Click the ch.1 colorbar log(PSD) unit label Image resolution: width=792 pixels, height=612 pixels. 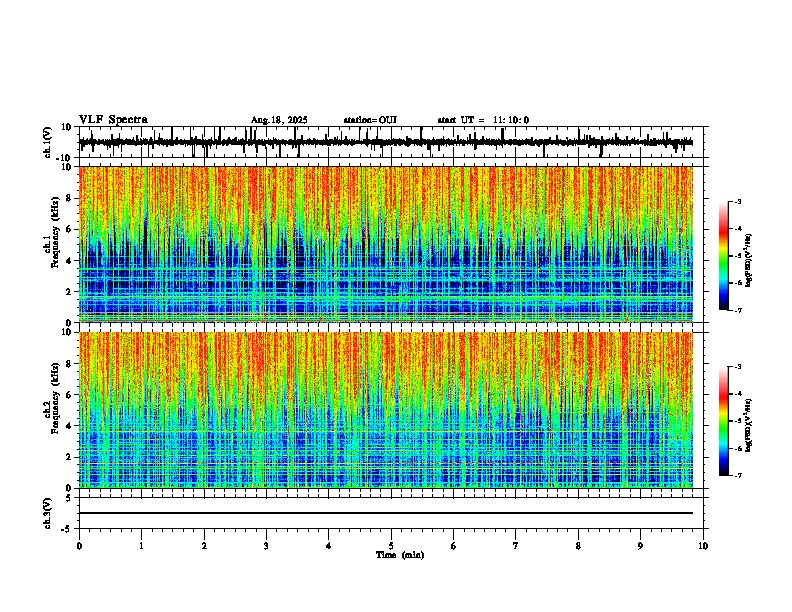(x=749, y=261)
